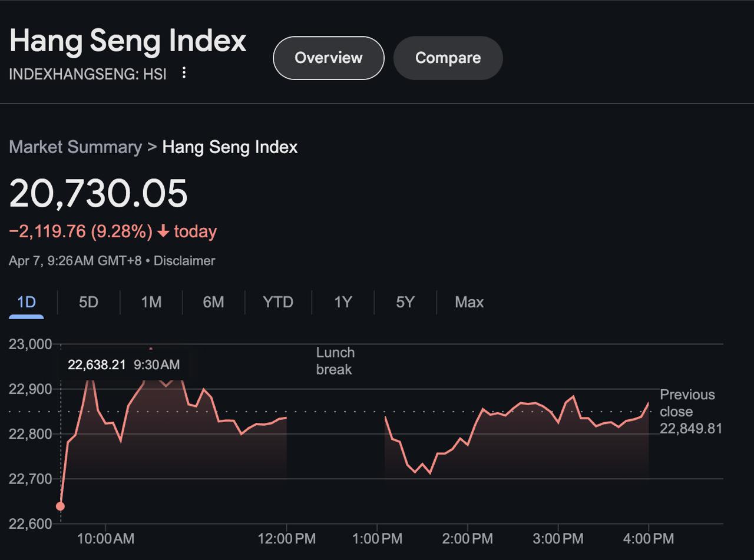Click the Overview button

tap(328, 58)
